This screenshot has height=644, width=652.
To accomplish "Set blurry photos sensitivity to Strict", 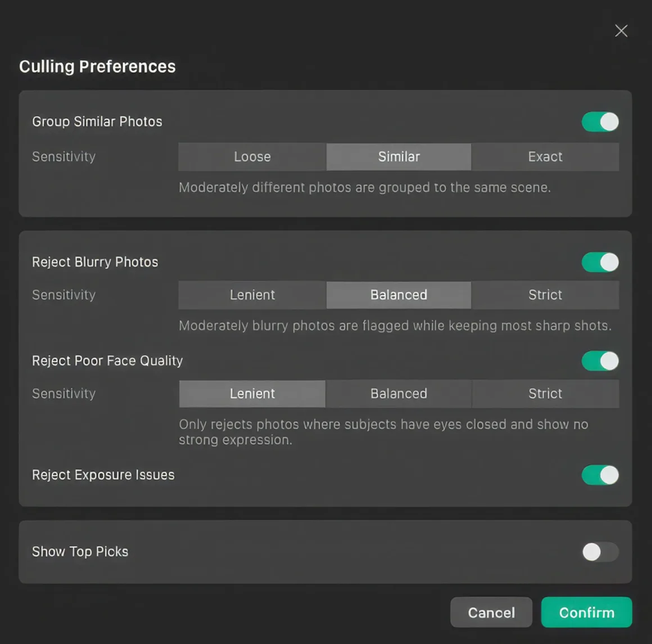I will [x=545, y=295].
